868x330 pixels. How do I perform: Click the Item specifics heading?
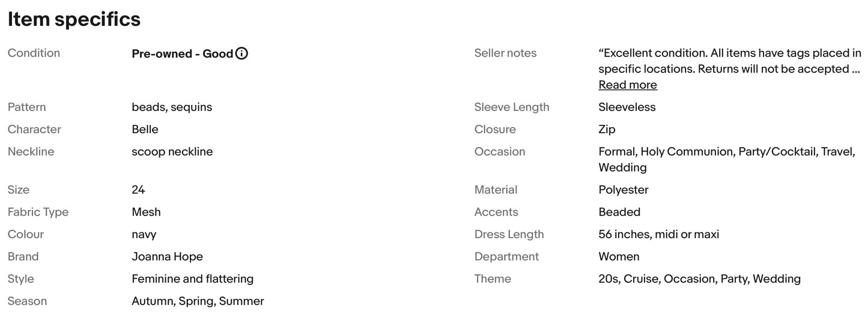tap(74, 19)
